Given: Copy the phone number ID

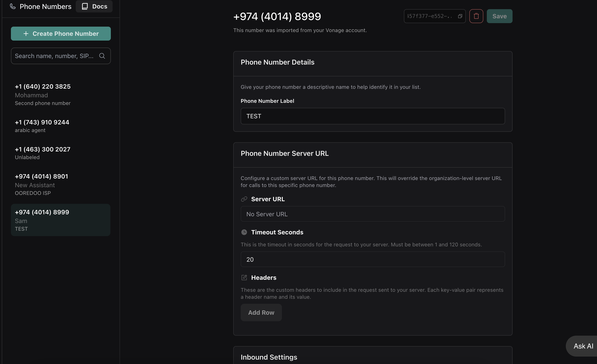Looking at the screenshot, I should click(x=460, y=16).
